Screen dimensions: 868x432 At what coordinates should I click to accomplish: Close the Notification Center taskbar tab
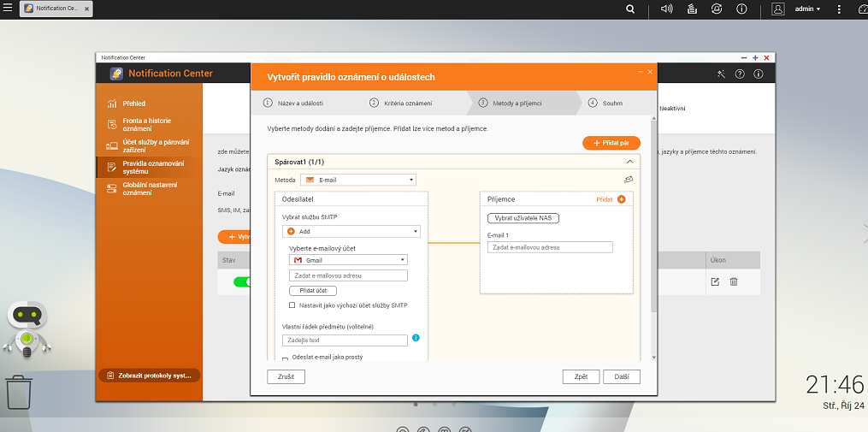(87, 9)
